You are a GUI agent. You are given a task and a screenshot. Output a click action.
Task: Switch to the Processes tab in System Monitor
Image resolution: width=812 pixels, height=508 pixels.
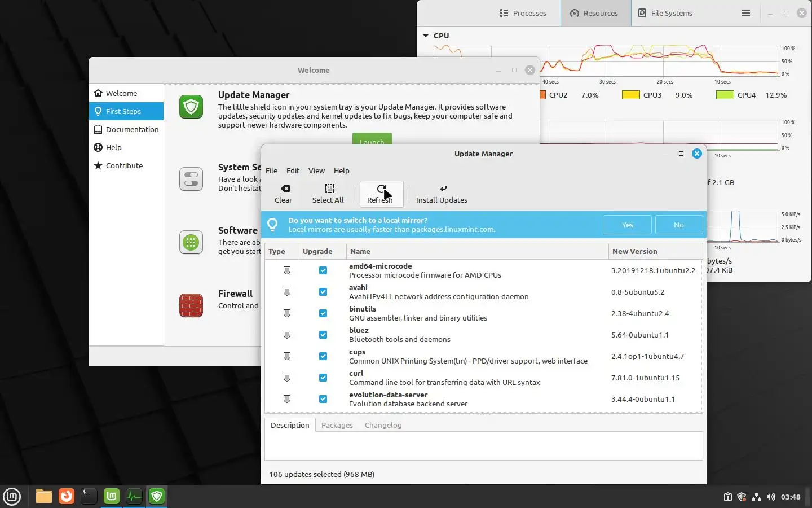[x=523, y=13]
